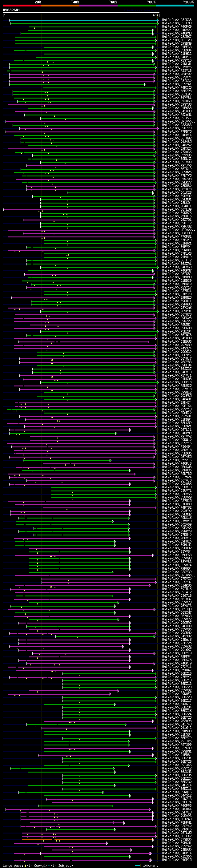Screen dimensions: 197x868
Task: Select label UniRef100_Q40512
Action: [x=176, y=795]
